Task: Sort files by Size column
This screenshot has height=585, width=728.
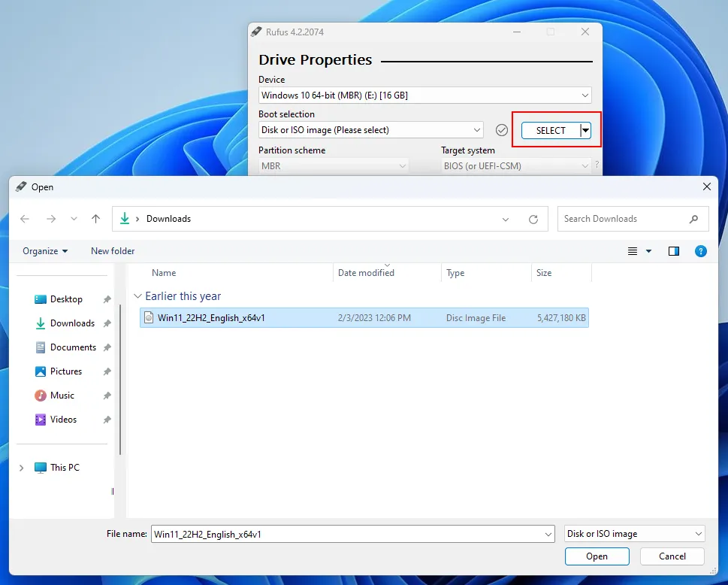Action: [x=544, y=273]
